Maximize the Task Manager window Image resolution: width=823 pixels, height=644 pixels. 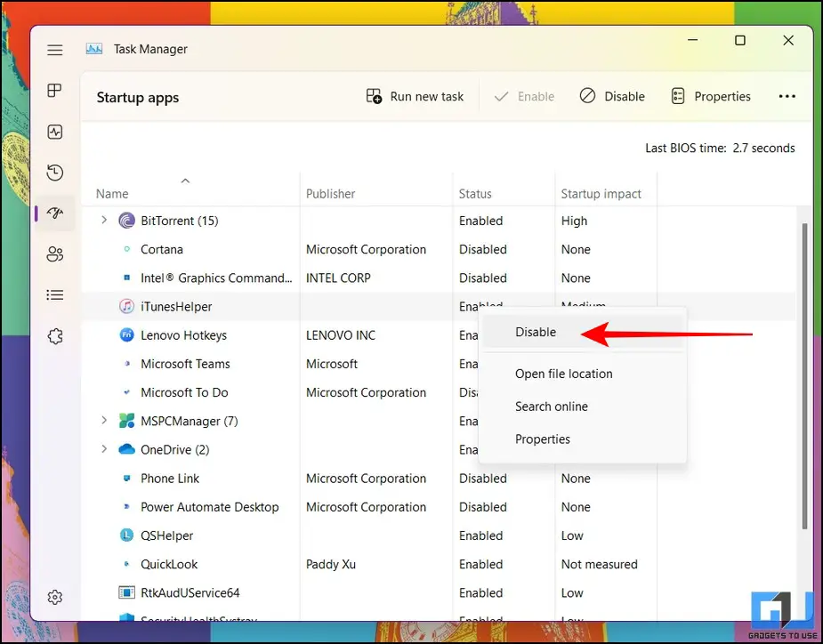pyautogui.click(x=740, y=40)
